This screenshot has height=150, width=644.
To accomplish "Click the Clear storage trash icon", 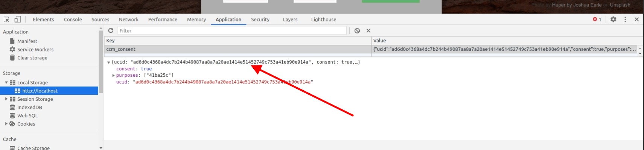I will point(12,58).
